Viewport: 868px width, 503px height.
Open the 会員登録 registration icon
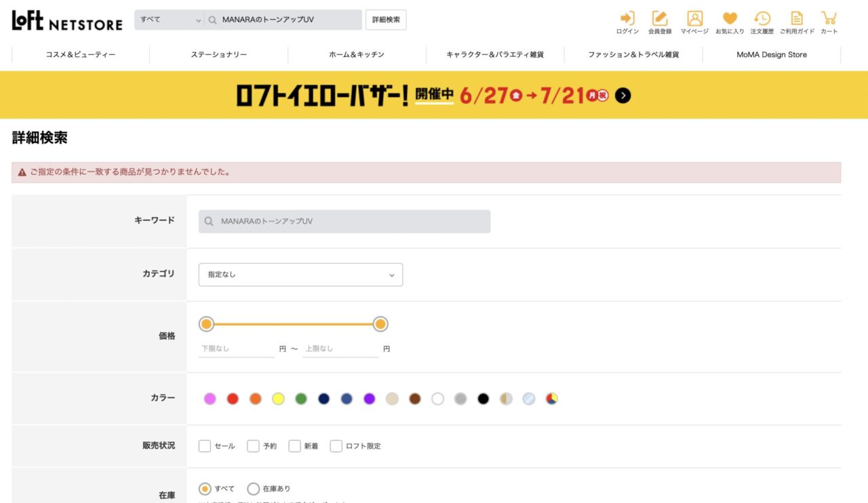[x=660, y=22]
